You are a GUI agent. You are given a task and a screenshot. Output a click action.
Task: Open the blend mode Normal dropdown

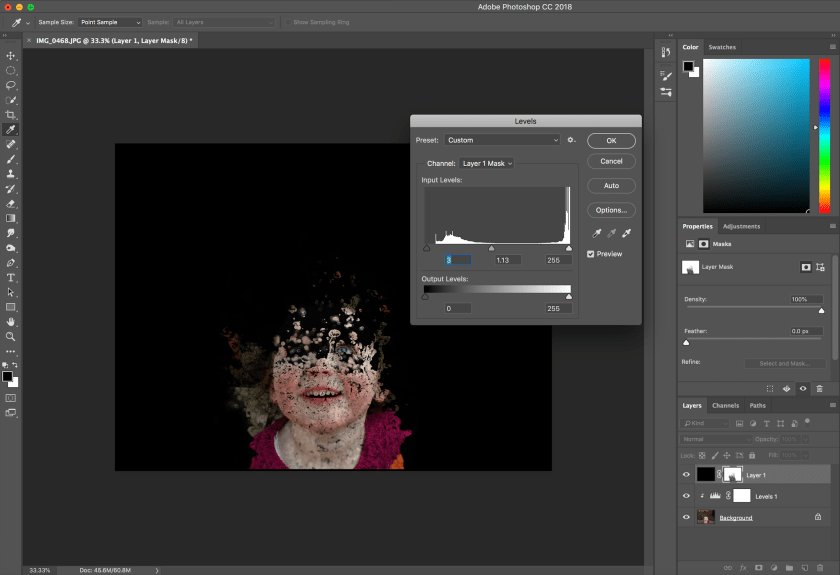[x=716, y=439]
